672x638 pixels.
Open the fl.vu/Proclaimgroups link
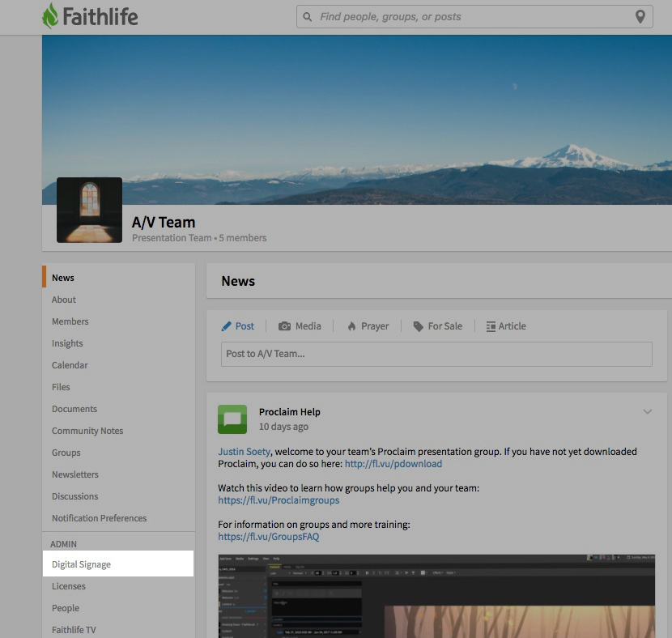(x=279, y=500)
